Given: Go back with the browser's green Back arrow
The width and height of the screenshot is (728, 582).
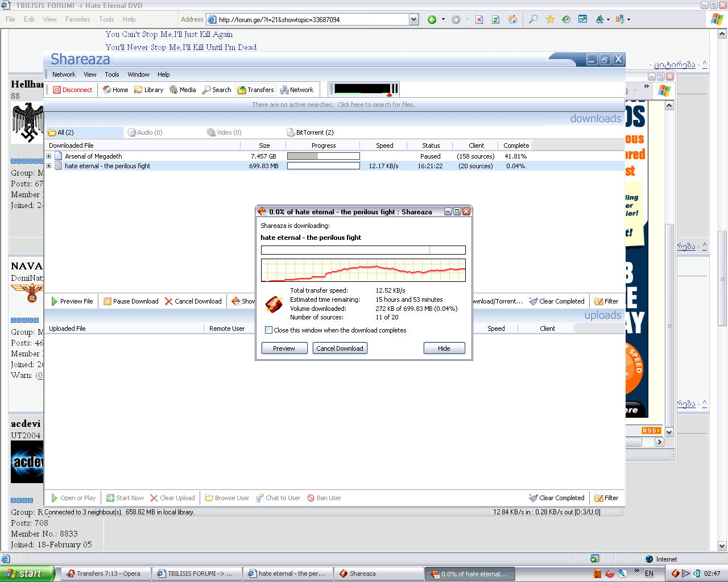Looking at the screenshot, I should point(432,19).
